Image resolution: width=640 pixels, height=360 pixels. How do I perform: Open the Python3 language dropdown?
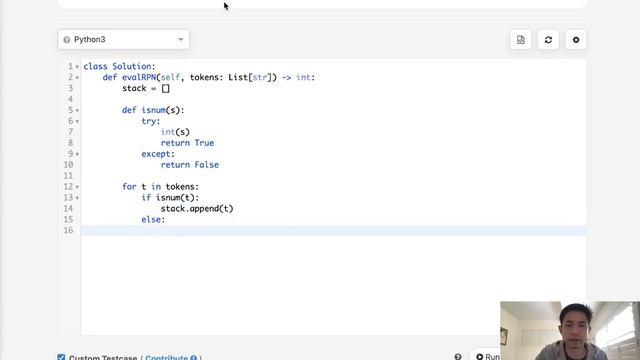point(123,40)
